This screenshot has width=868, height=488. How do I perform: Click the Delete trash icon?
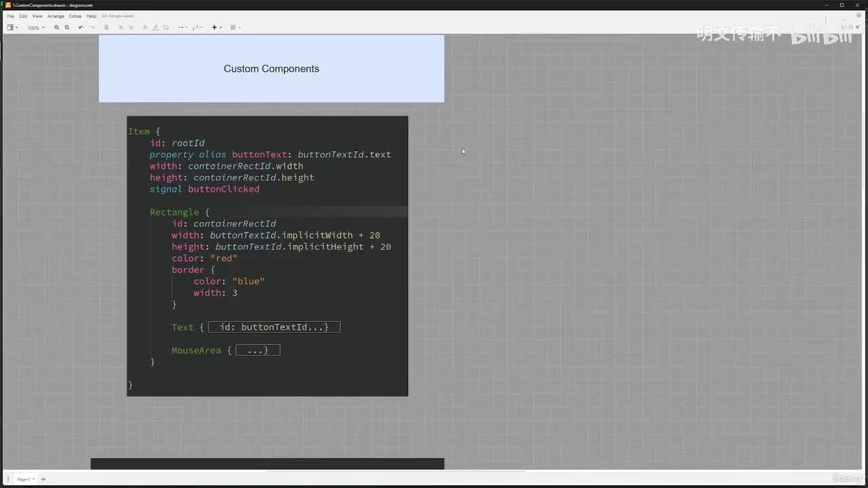coord(106,28)
